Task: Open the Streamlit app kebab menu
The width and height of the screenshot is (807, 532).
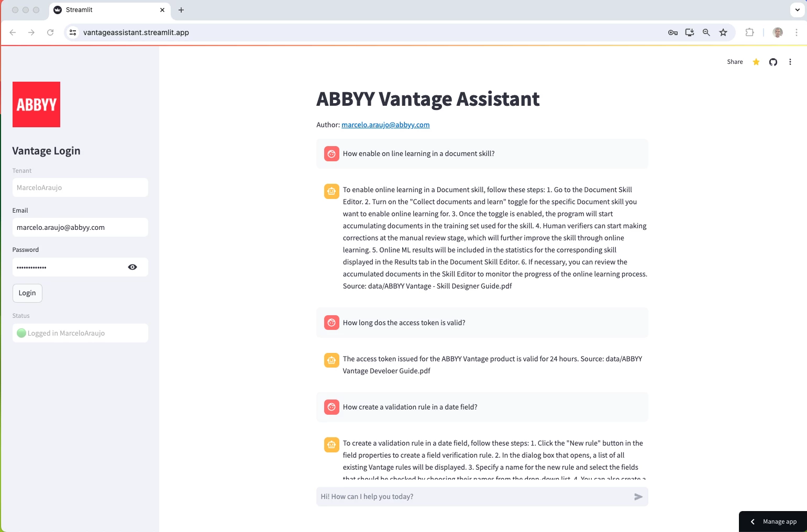Action: (790, 62)
